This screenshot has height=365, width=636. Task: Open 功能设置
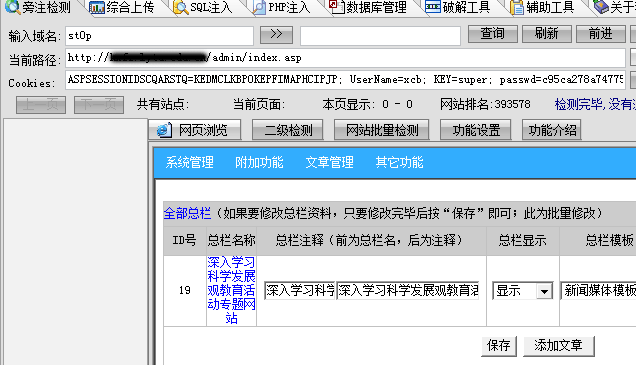pyautogui.click(x=476, y=130)
